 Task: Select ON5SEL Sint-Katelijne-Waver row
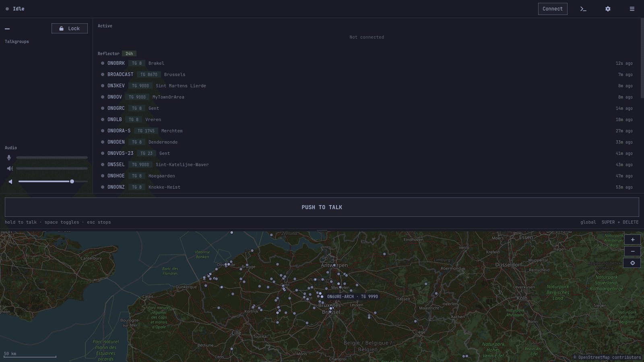tap(367, 165)
